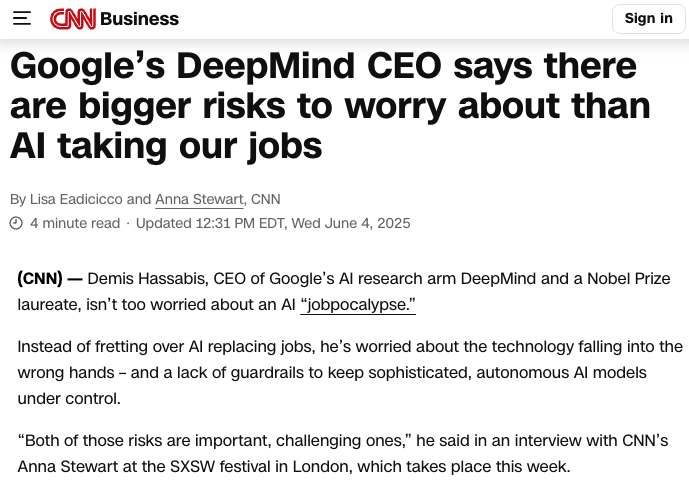This screenshot has height=488, width=689.
Task: Click the Sign in button
Action: (x=648, y=18)
